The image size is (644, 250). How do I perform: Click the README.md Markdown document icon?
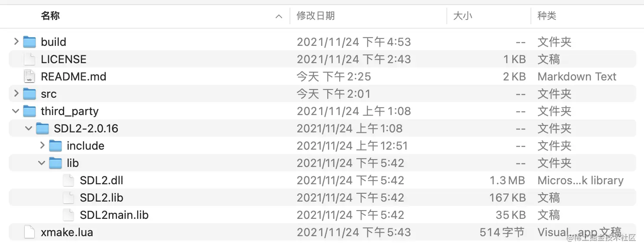29,76
